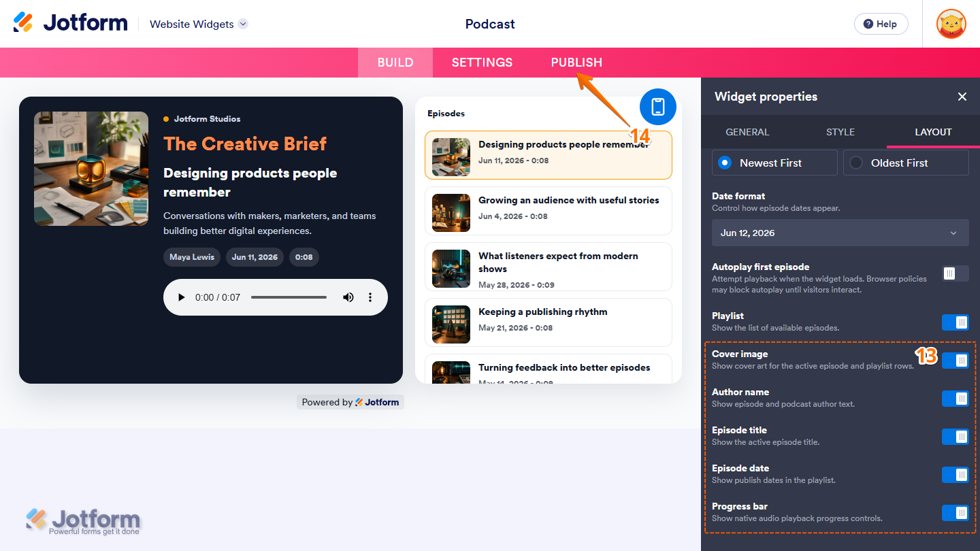Expand the Website Widgets dropdown
Viewport: 980px width, 551px height.
(x=198, y=24)
